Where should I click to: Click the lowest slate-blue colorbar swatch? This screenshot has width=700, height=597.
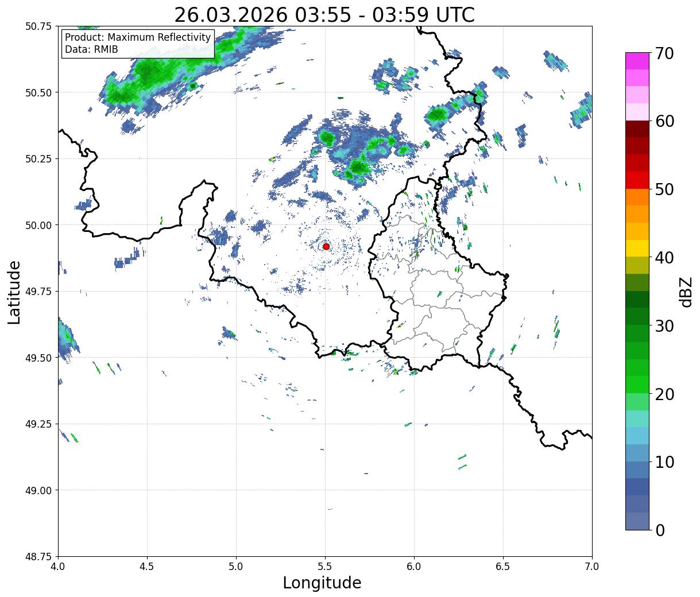637,521
